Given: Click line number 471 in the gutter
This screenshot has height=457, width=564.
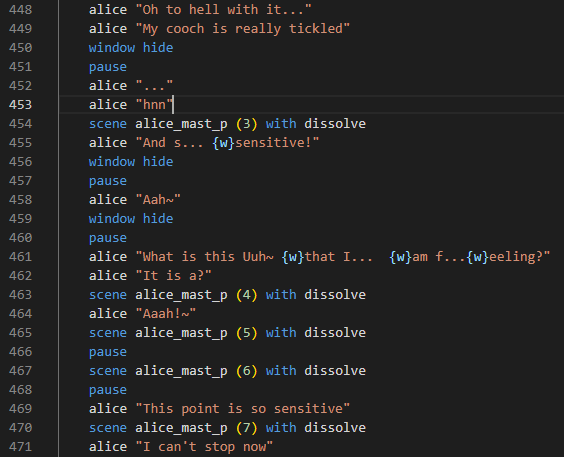Looking at the screenshot, I should 21,447.
